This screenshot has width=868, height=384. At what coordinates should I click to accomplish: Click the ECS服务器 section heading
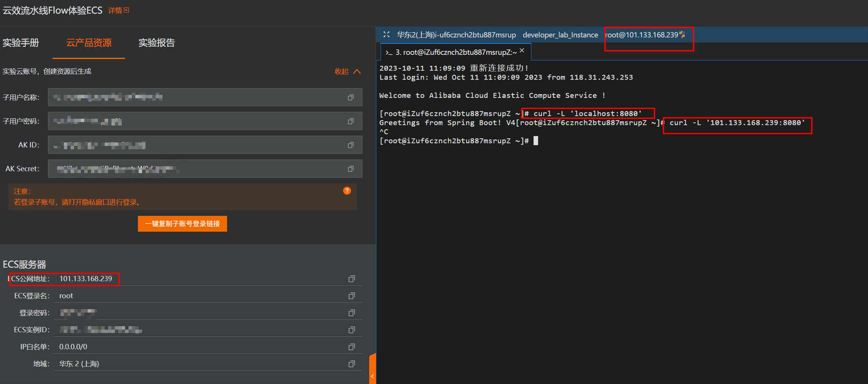25,264
